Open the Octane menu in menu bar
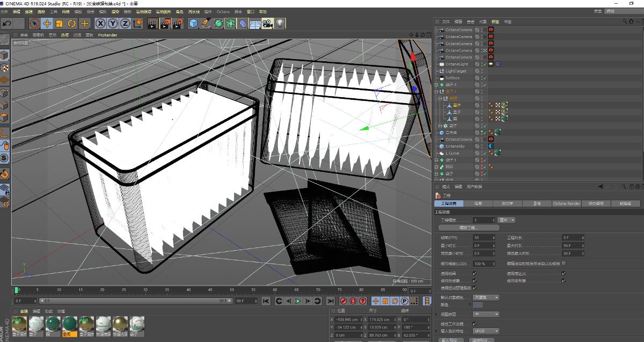This screenshot has width=644, height=342. point(223,12)
